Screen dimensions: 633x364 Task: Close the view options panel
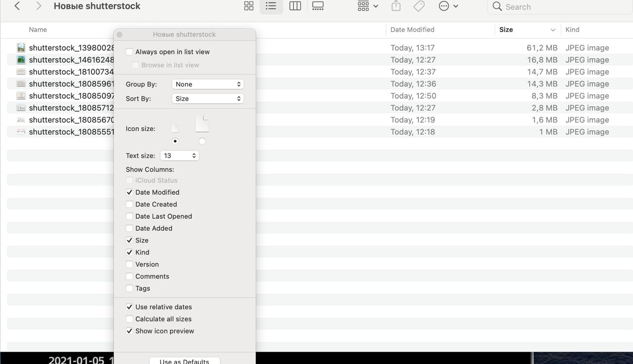[x=120, y=35]
